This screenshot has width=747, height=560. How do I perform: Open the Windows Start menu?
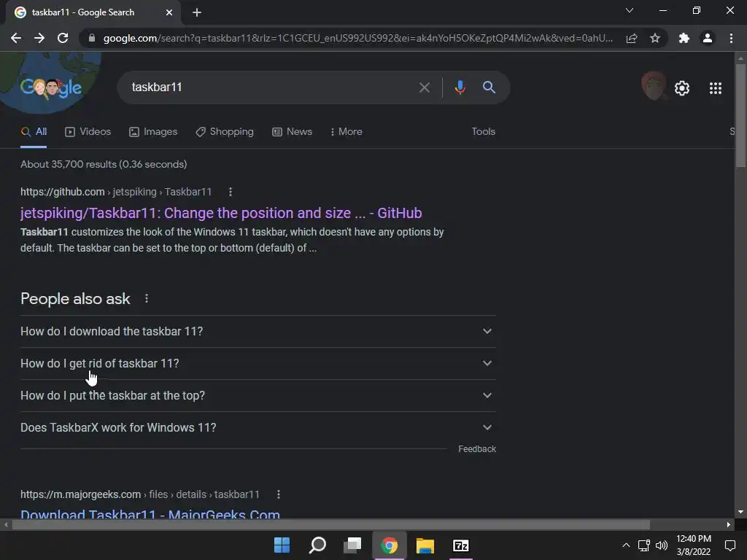coord(282,545)
